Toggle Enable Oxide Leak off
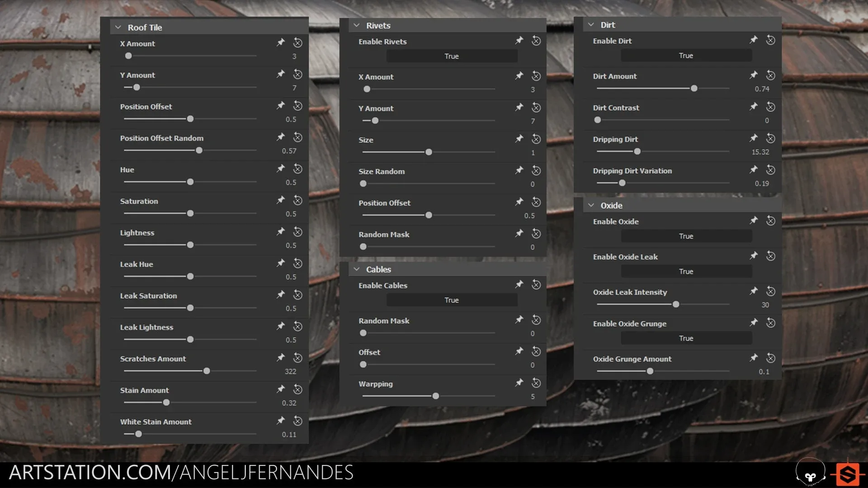 (685, 271)
